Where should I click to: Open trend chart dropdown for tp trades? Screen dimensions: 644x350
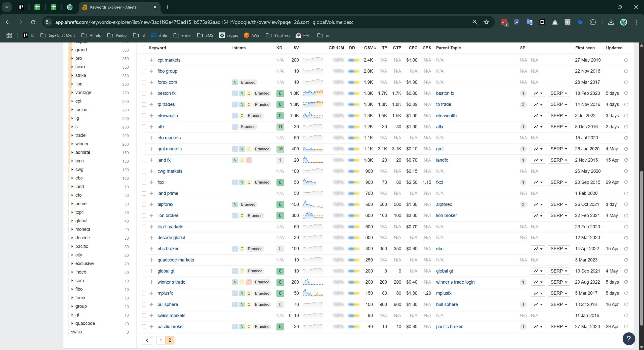(x=538, y=104)
